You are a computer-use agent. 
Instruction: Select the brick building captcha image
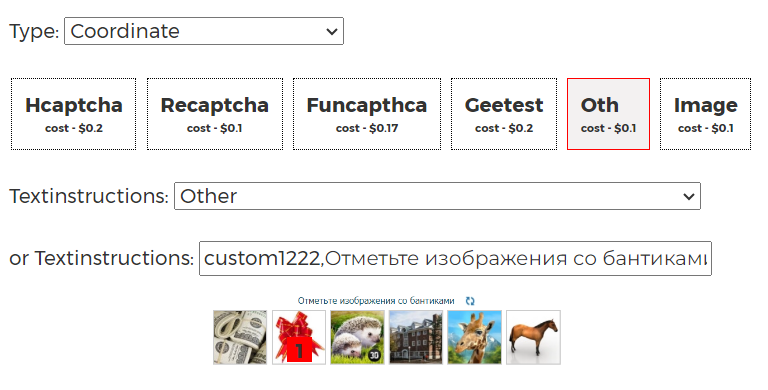(416, 337)
